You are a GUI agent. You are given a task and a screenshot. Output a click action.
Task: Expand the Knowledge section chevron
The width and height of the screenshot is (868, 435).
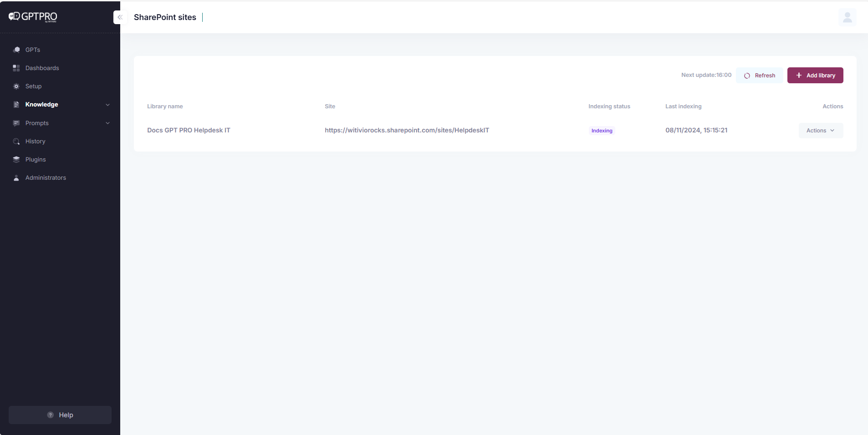point(107,104)
